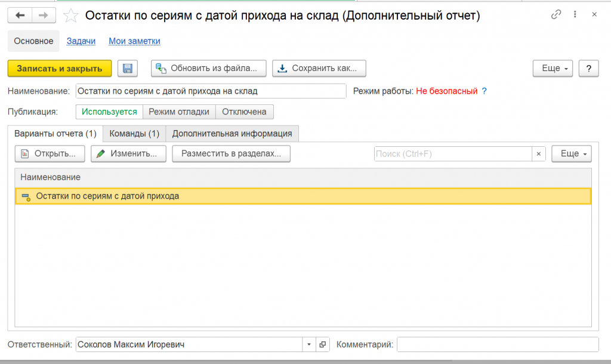This screenshot has height=364, width=611.
Task: Focus the Наименование input field
Action: (211, 91)
